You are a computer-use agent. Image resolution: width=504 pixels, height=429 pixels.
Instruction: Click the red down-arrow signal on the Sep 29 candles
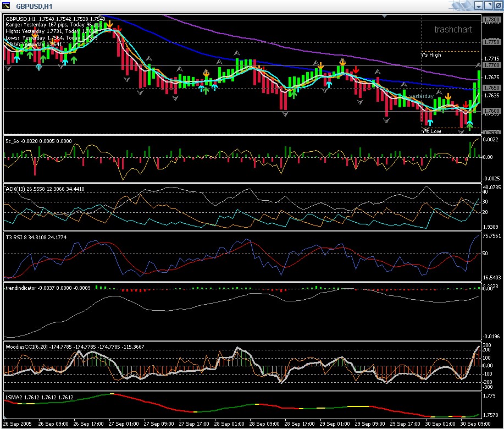(x=356, y=70)
